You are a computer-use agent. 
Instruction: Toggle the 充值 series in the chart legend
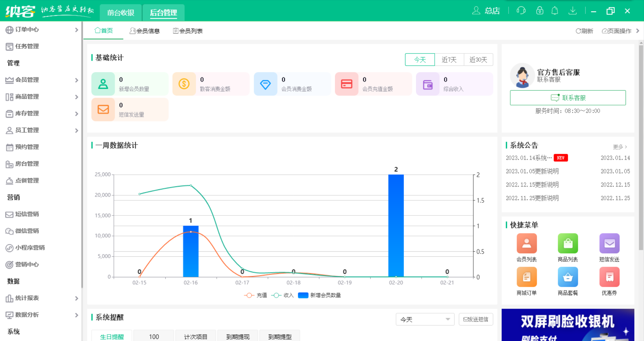[256, 295]
